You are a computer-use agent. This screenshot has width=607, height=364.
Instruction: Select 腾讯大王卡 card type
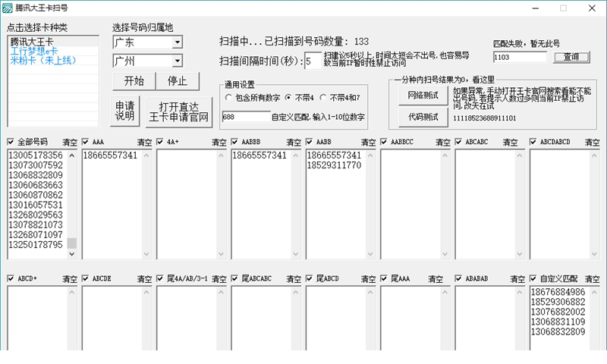53,42
